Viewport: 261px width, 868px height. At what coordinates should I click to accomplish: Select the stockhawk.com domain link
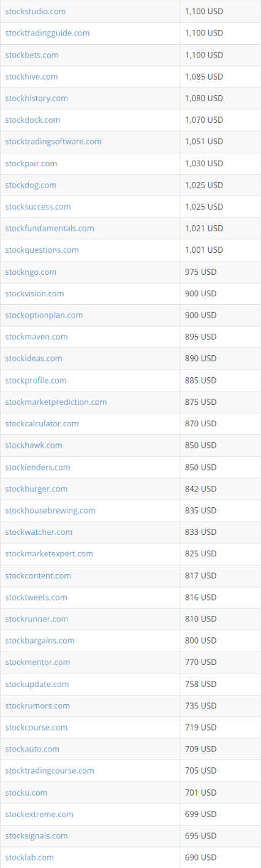(x=34, y=445)
